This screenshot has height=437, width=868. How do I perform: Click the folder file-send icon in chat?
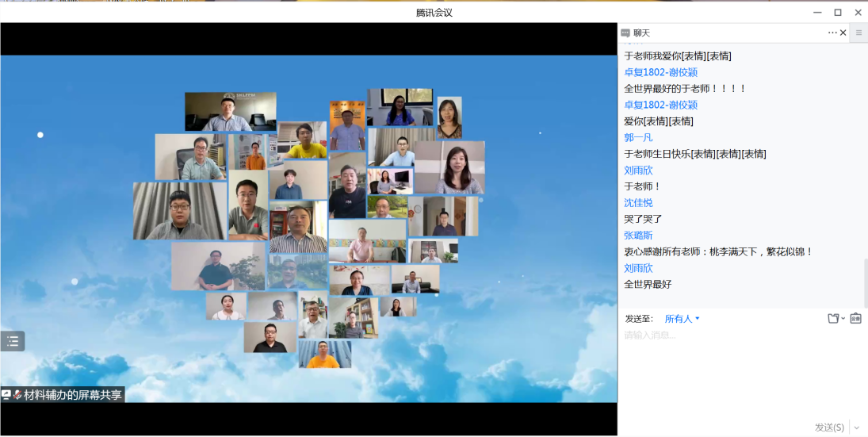(833, 318)
